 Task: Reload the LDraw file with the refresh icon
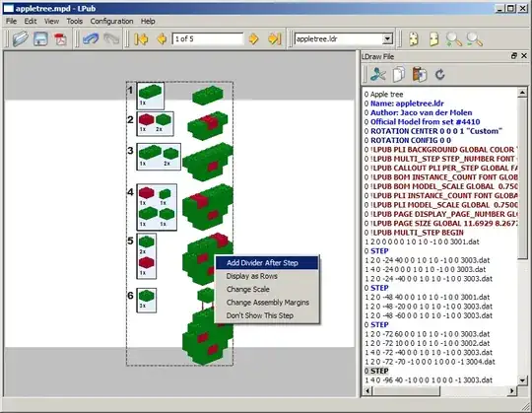click(x=440, y=74)
